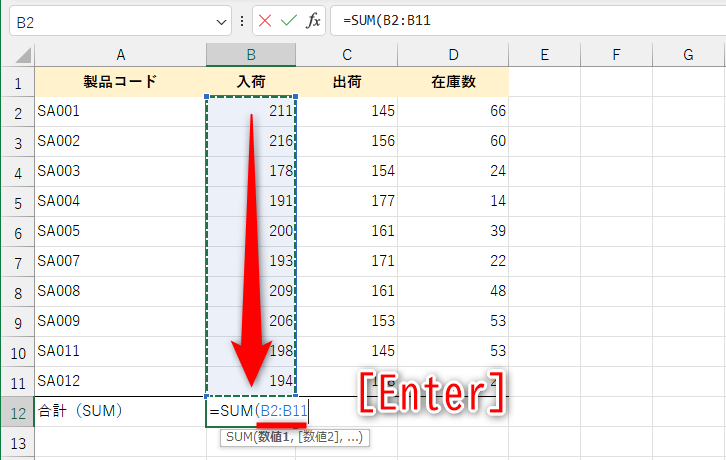Select cell containing SA005
The image size is (726, 460).
coord(120,231)
